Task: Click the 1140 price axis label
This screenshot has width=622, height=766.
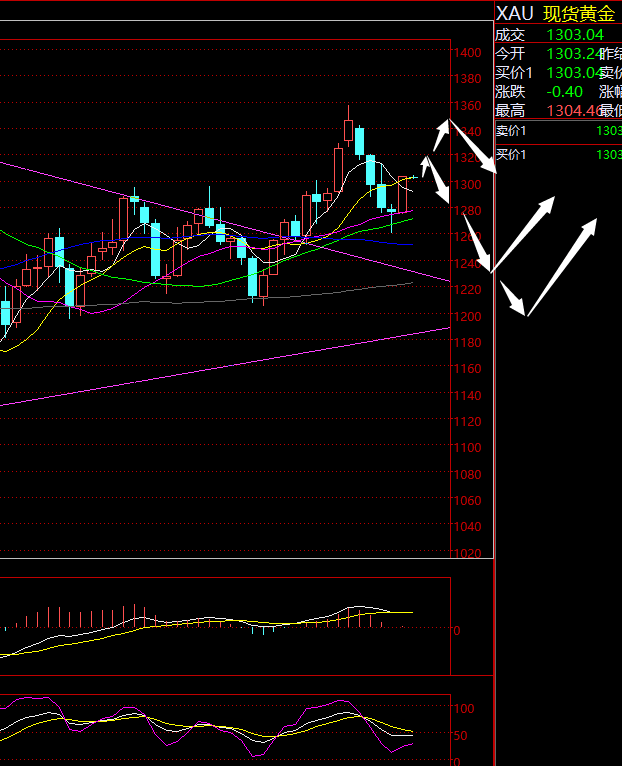Action: [468, 395]
